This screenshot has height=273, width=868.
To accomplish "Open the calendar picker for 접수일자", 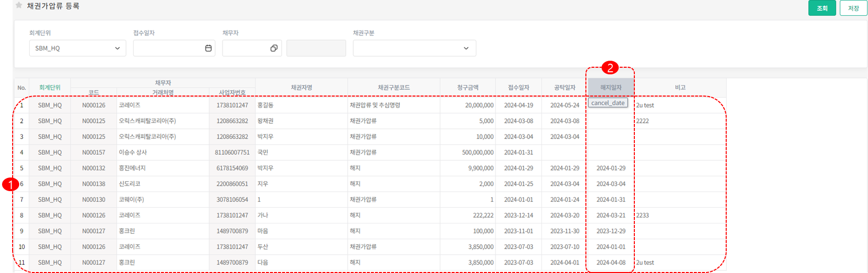I will [x=208, y=48].
